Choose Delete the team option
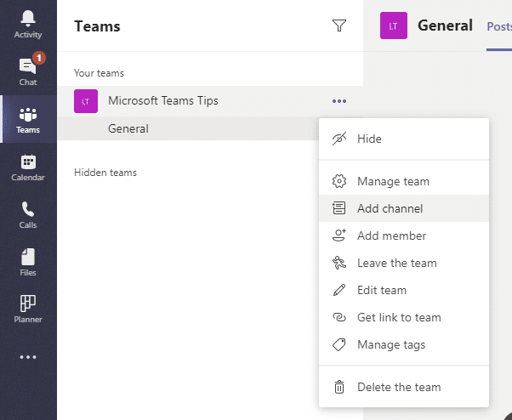 404,387
